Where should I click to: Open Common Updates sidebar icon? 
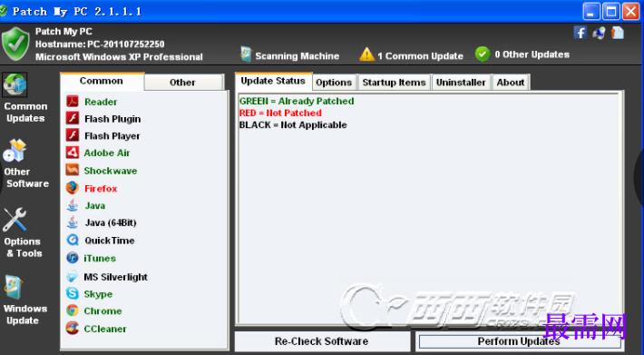[x=15, y=84]
